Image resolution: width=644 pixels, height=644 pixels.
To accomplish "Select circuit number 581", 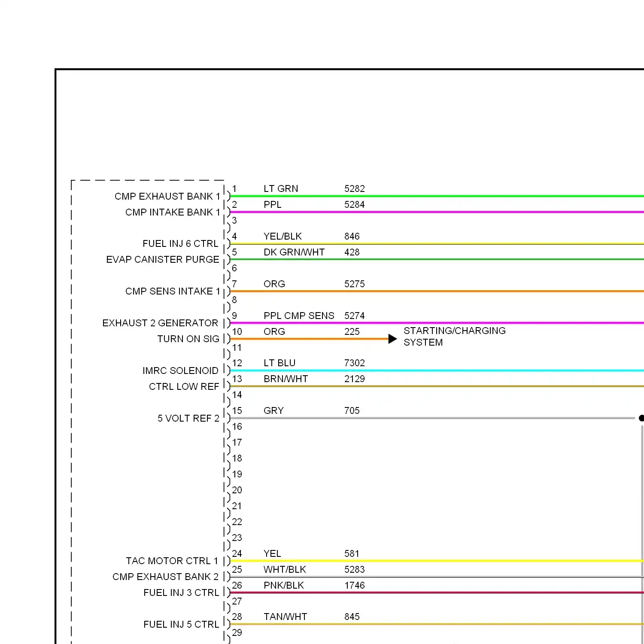I will pyautogui.click(x=352, y=553).
